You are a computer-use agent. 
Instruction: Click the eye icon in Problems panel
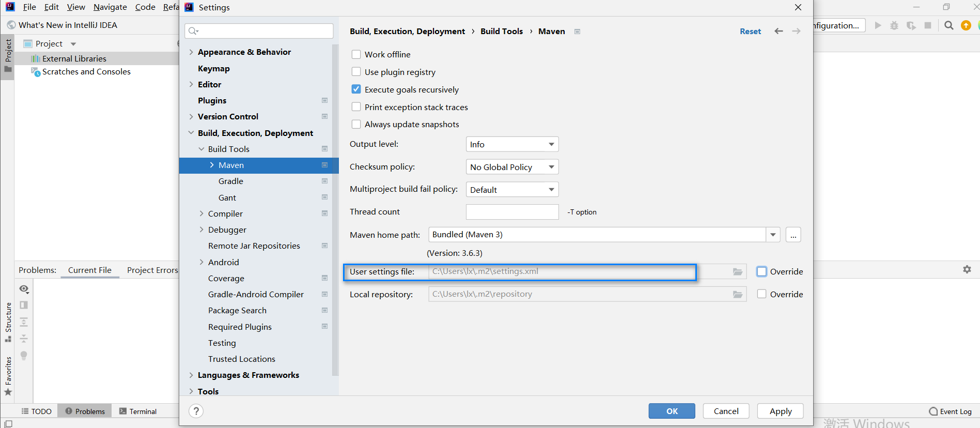pyautogui.click(x=24, y=288)
